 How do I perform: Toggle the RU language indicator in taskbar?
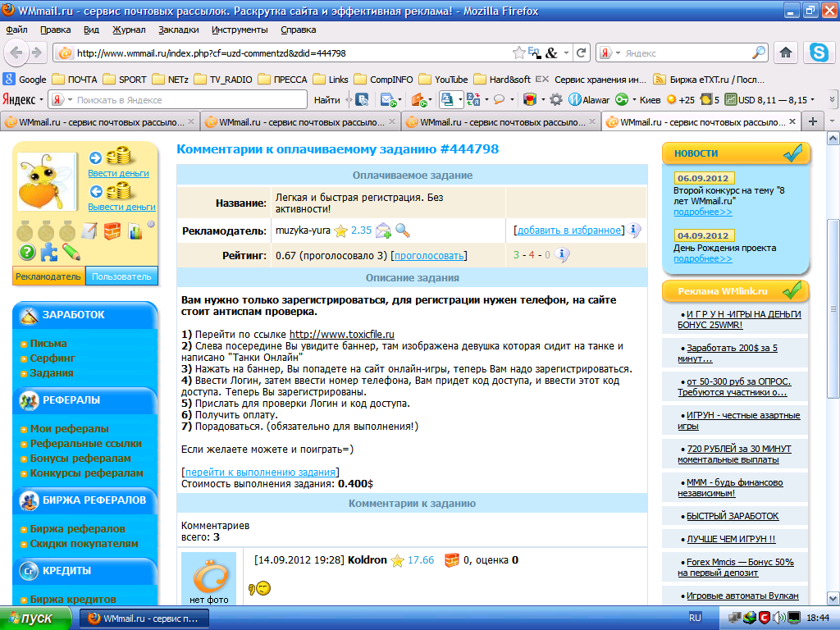(x=695, y=618)
